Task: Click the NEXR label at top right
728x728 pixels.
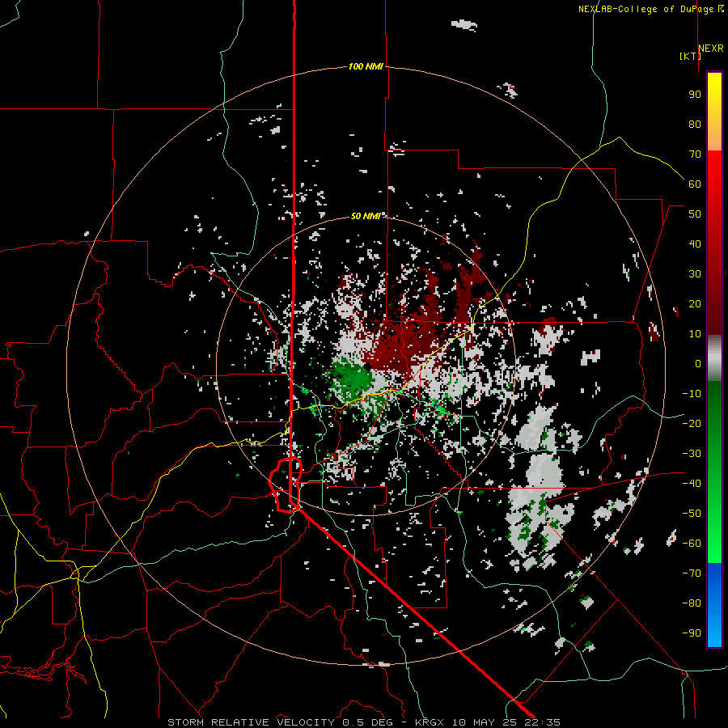Action: pos(711,49)
